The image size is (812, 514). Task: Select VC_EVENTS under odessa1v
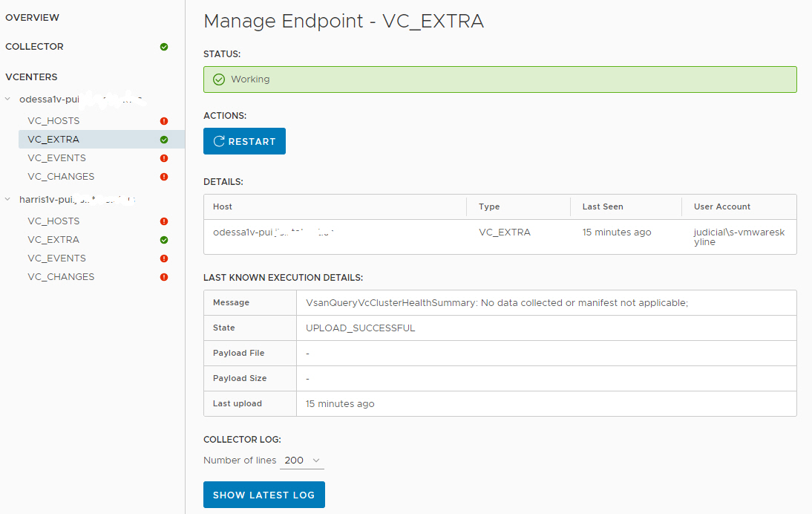pos(55,157)
